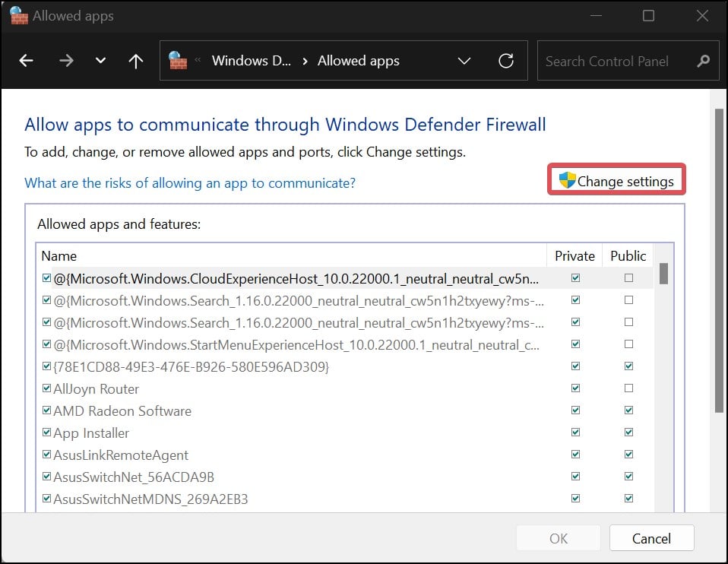Viewport: 728px width, 564px height.
Task: Refresh the Allowed apps page
Action: point(505,60)
